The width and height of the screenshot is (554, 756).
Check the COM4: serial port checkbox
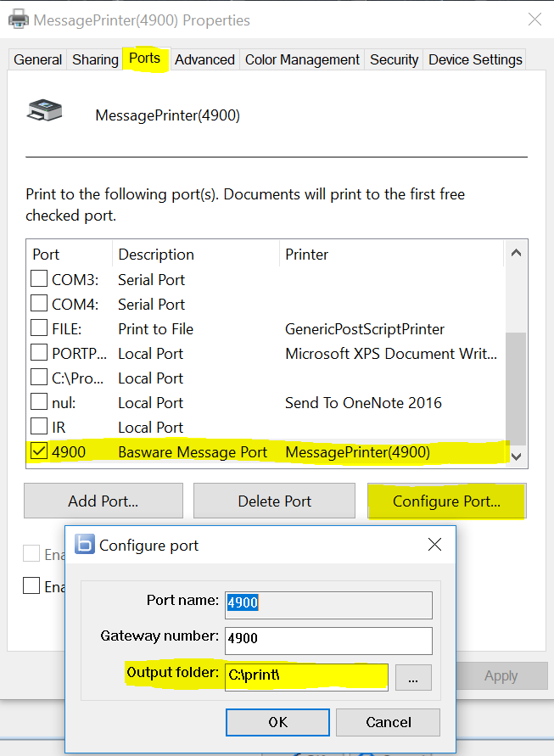click(x=38, y=303)
